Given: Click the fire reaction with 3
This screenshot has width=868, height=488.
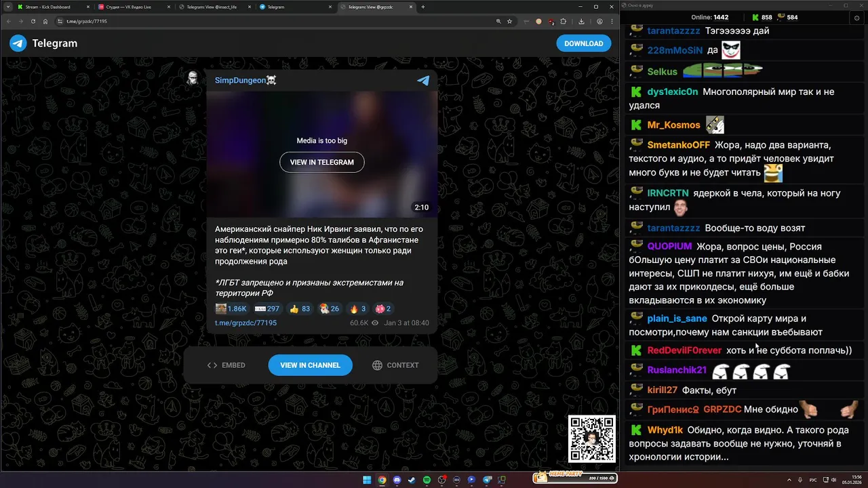Looking at the screenshot, I should (x=357, y=308).
